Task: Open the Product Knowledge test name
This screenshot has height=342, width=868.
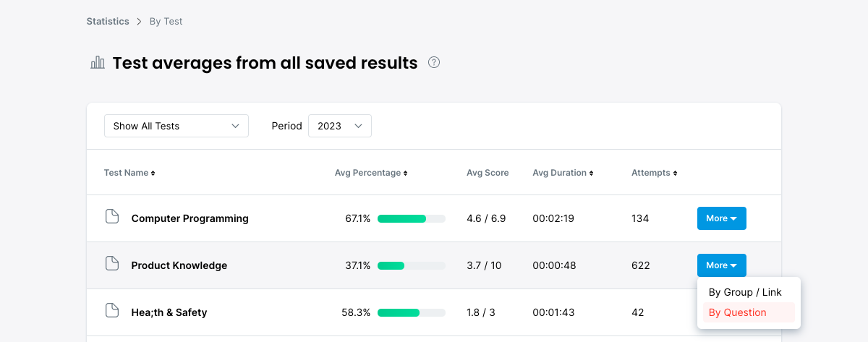Action: point(179,265)
